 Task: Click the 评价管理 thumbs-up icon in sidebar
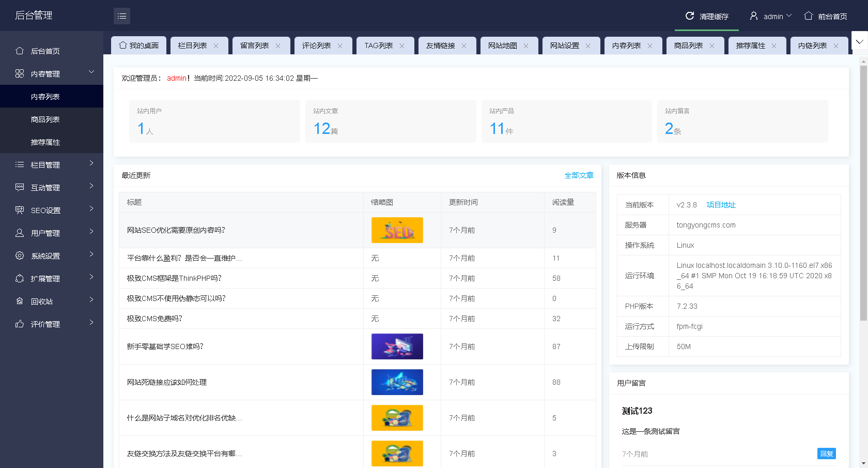[20, 324]
